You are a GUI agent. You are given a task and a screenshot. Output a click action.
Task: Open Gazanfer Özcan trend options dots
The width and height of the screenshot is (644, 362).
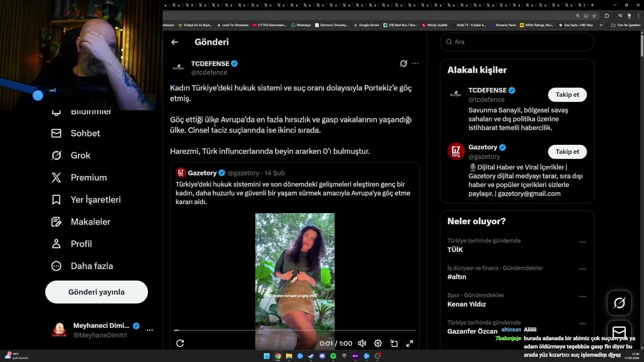583,323
